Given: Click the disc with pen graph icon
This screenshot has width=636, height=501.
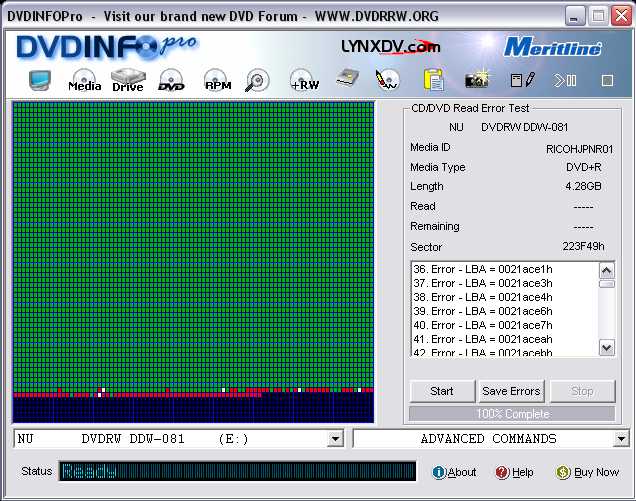Looking at the screenshot, I should (x=387, y=80).
